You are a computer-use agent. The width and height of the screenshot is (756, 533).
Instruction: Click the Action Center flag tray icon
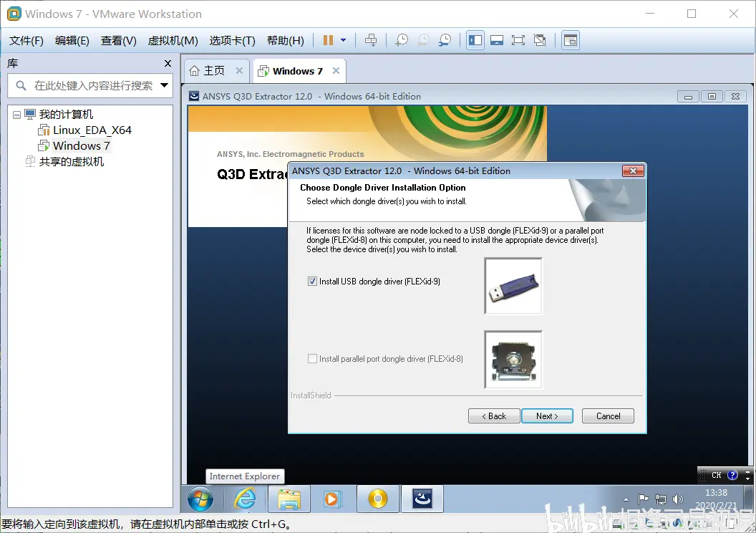click(643, 499)
